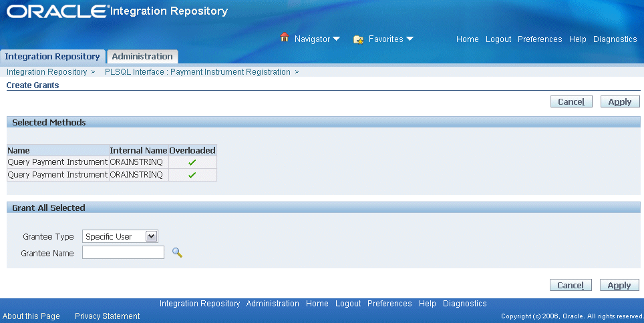Click the Internal Name column header

click(138, 151)
